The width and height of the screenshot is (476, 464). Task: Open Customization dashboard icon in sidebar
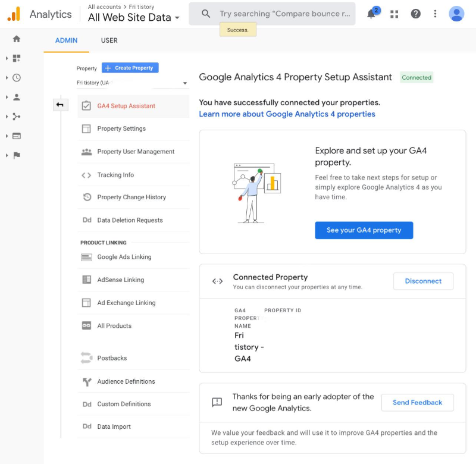[x=17, y=58]
